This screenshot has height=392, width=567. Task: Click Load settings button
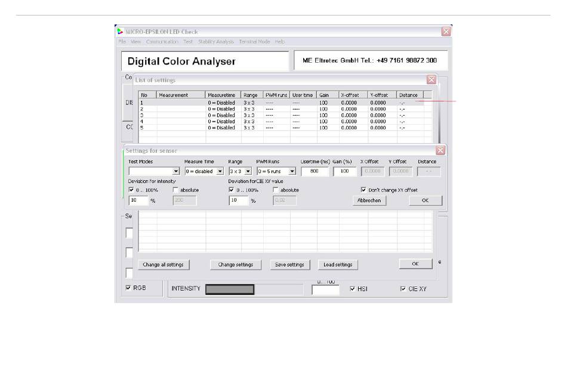pyautogui.click(x=338, y=265)
